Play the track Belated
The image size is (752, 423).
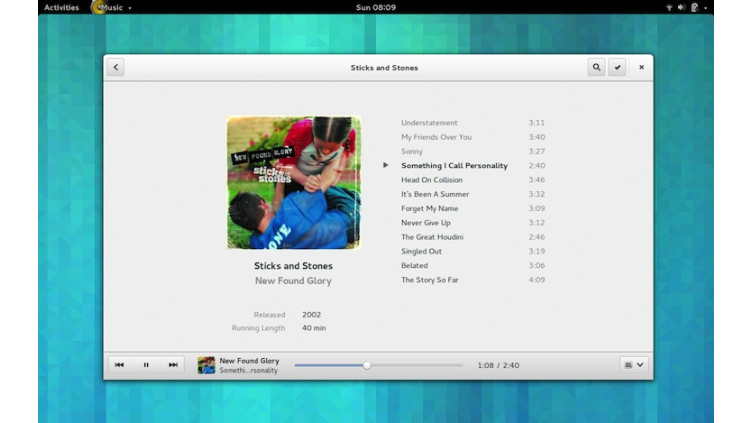[x=414, y=266]
